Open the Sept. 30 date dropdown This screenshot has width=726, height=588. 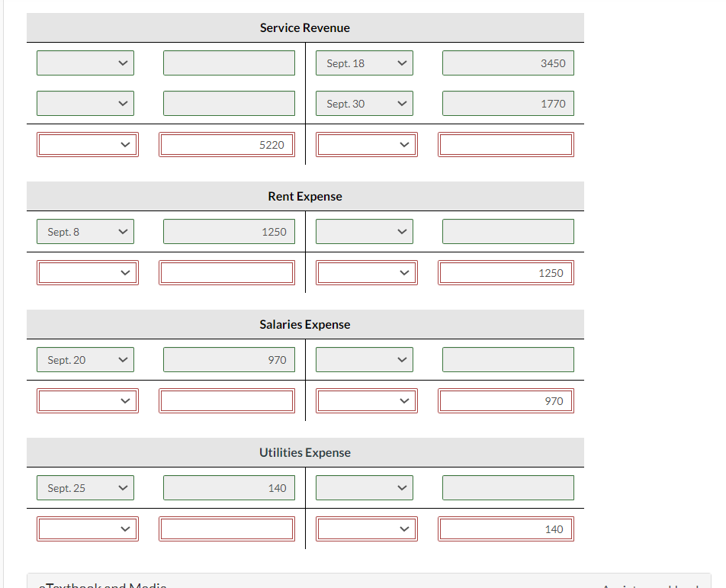(x=365, y=103)
